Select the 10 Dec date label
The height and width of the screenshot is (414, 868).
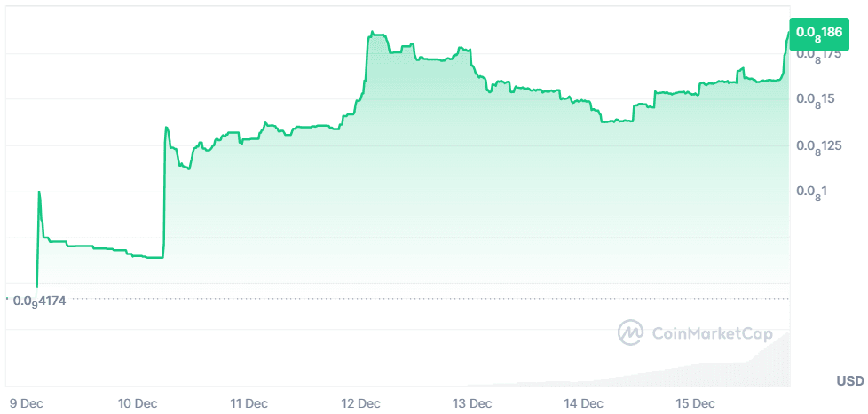(137, 403)
